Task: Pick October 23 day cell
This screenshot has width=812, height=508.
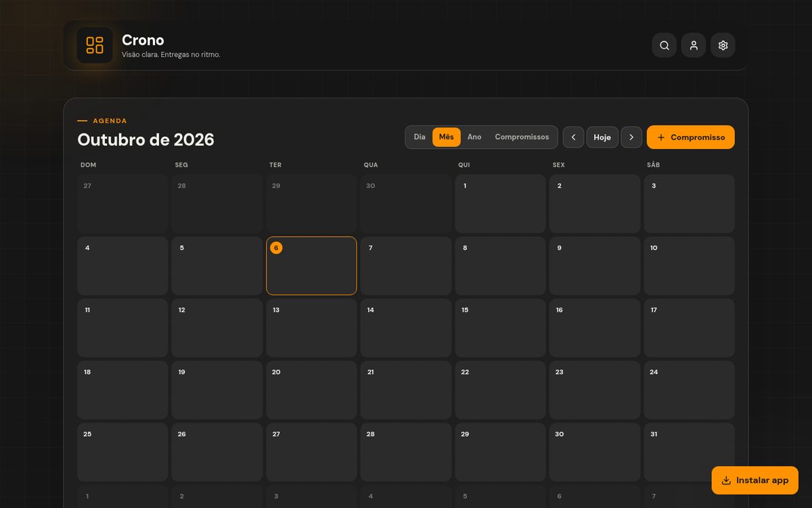Action: [x=595, y=390]
